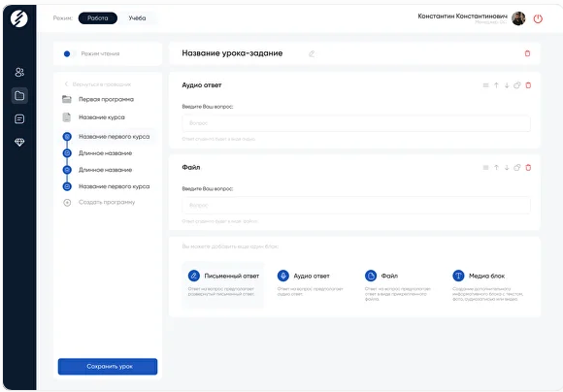The height and width of the screenshot is (392, 563).
Task: Duplicate the Аудио ответ block
Action: (x=517, y=85)
